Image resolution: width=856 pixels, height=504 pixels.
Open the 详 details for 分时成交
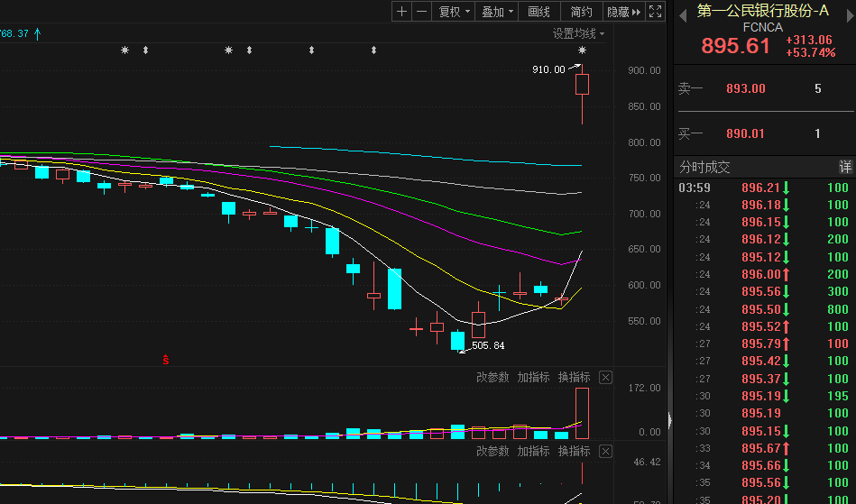pos(845,168)
